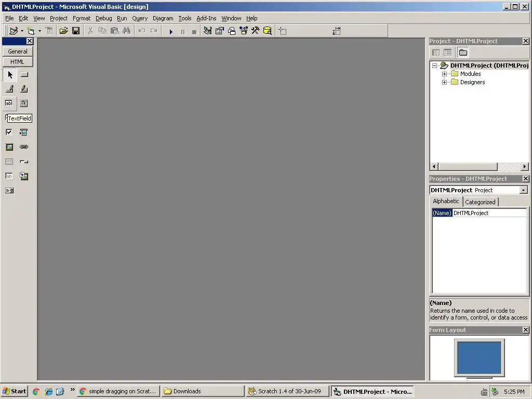
Task: Open the Diagram menu
Action: pos(163,18)
